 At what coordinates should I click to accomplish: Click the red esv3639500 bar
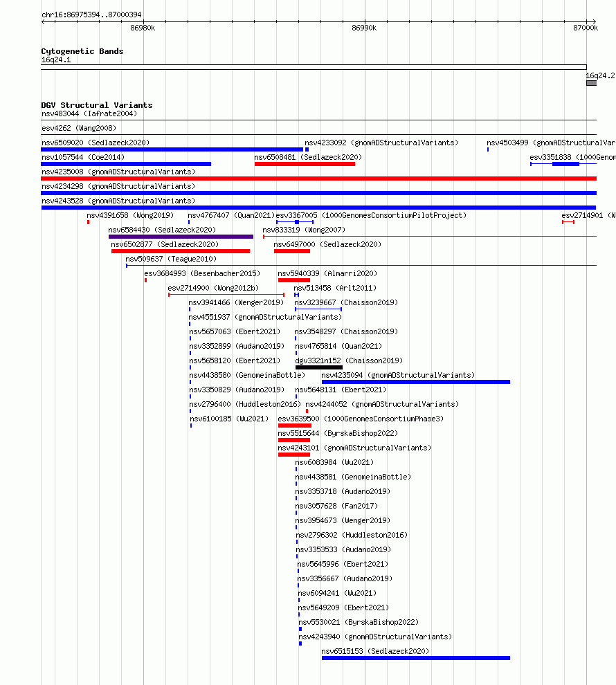pos(295,426)
